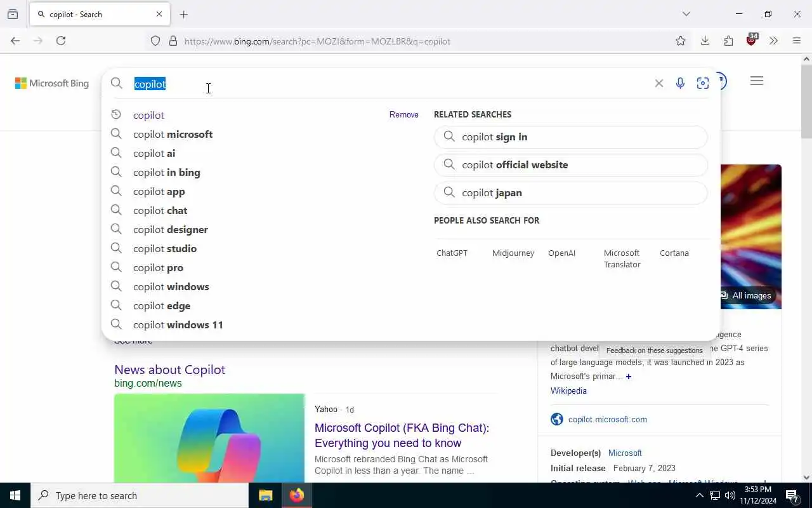This screenshot has height=508, width=812.
Task: Choose suggestion 'copilot in bing'
Action: [x=166, y=172]
